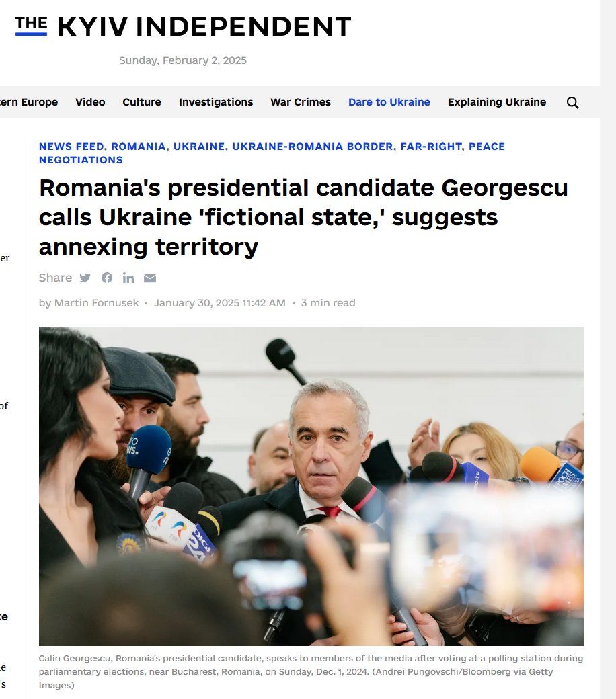
Task: Click the Georgescu article photo
Action: pos(311,486)
